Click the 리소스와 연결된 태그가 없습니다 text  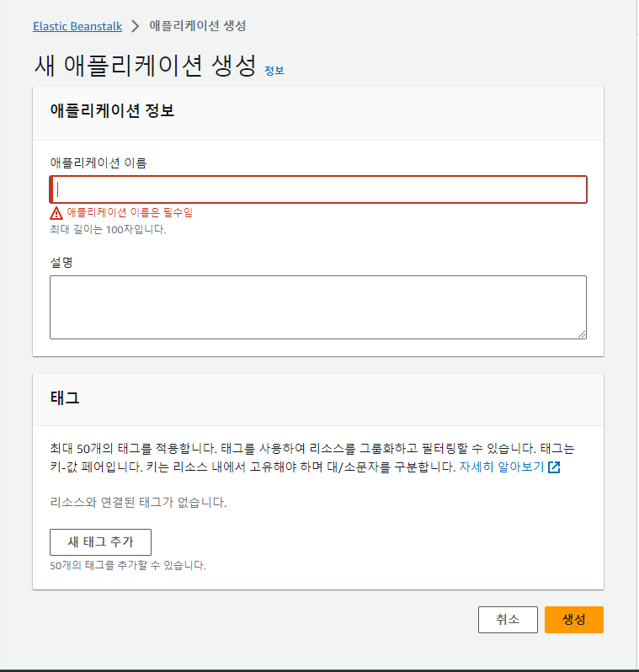pos(138,502)
